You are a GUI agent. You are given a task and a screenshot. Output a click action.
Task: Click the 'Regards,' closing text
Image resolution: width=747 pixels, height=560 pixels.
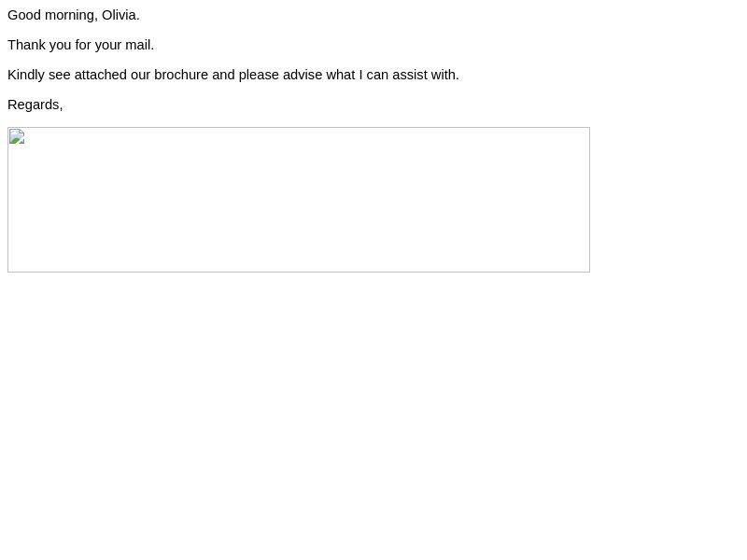coord(35,105)
